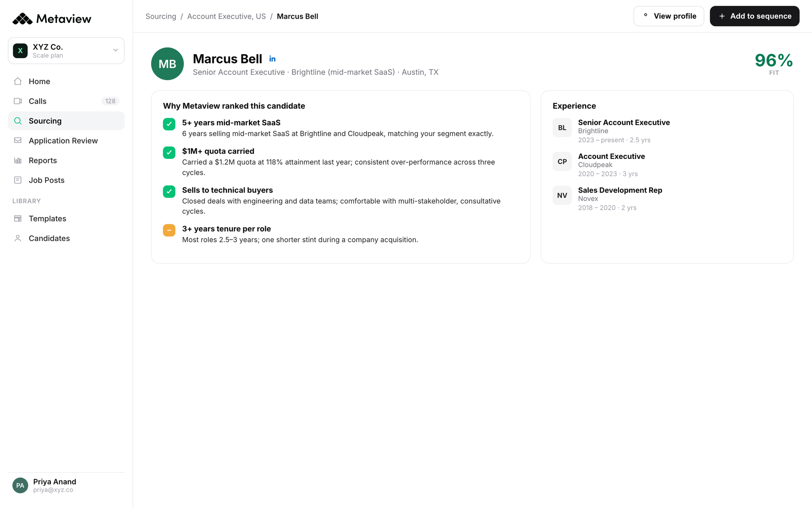The width and height of the screenshot is (812, 508).
Task: Click the Marcus Bell breadcrumb
Action: point(298,16)
